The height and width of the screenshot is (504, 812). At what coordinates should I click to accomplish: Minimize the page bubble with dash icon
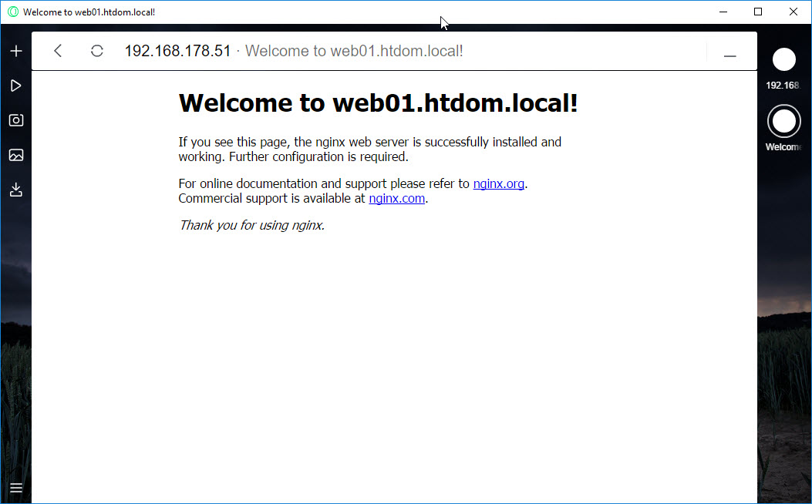[730, 55]
